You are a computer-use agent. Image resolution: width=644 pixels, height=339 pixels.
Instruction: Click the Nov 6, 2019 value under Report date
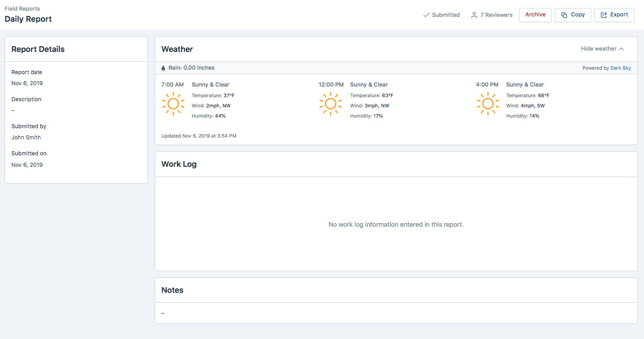point(27,83)
